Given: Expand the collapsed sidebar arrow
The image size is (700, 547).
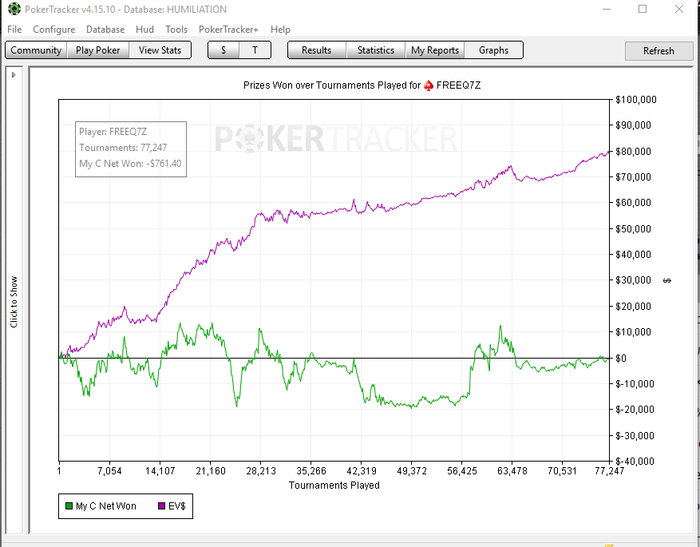Looking at the screenshot, I should click(13, 75).
